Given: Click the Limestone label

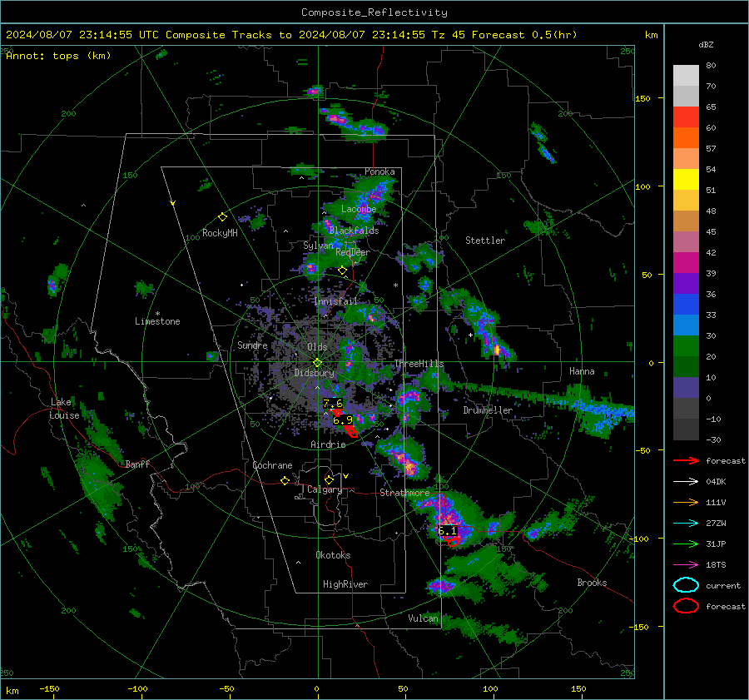Looking at the screenshot, I should coord(157,321).
